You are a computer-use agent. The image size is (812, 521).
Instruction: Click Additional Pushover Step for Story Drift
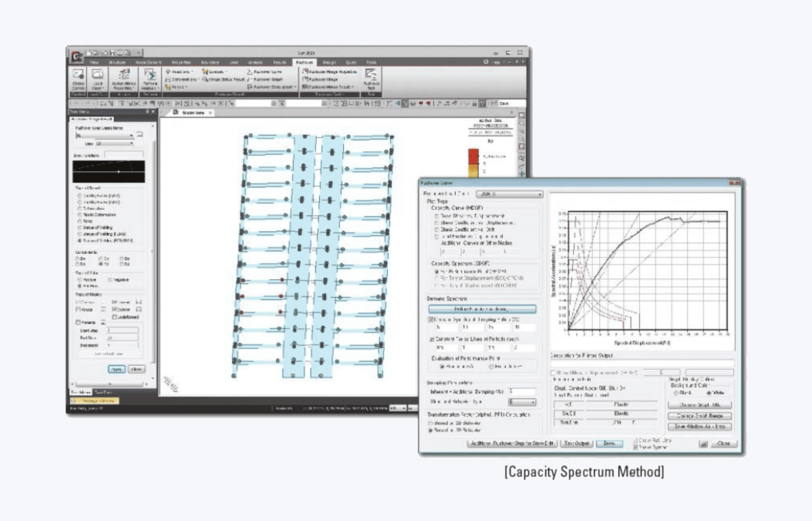[512, 444]
